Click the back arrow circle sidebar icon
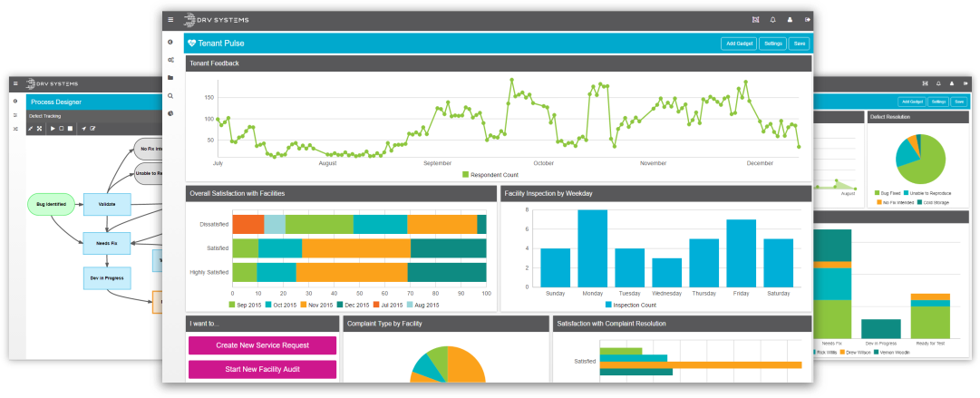 pyautogui.click(x=170, y=42)
